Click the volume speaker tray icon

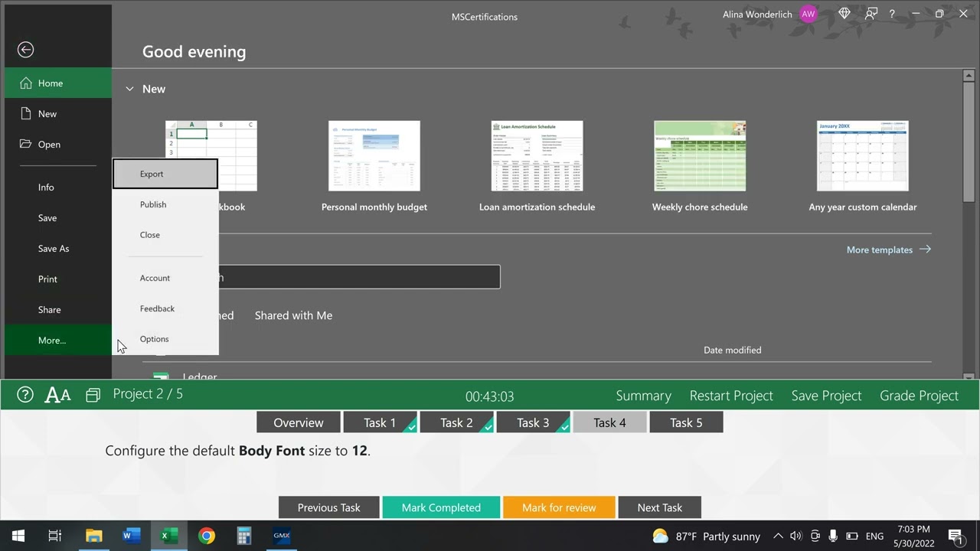[796, 536]
